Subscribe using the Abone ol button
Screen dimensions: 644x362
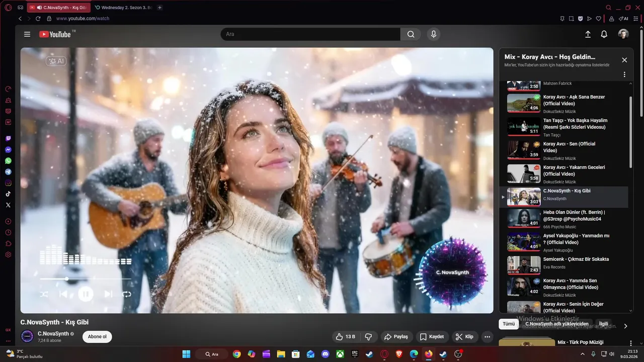(x=97, y=337)
